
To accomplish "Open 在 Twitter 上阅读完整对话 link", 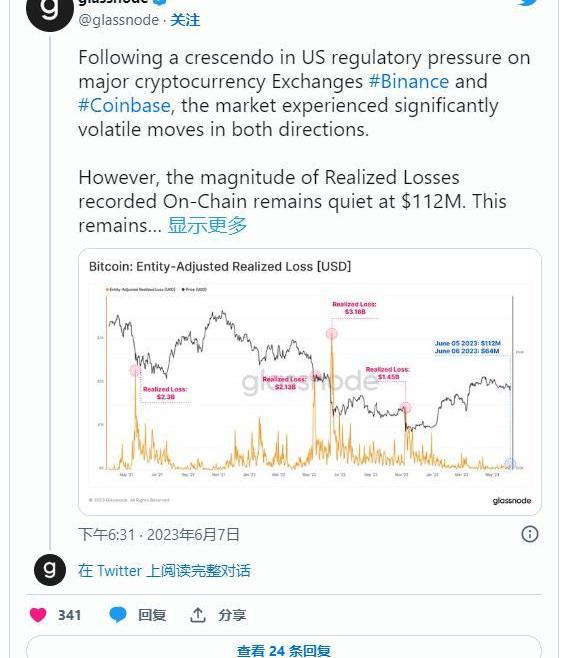I will (164, 571).
